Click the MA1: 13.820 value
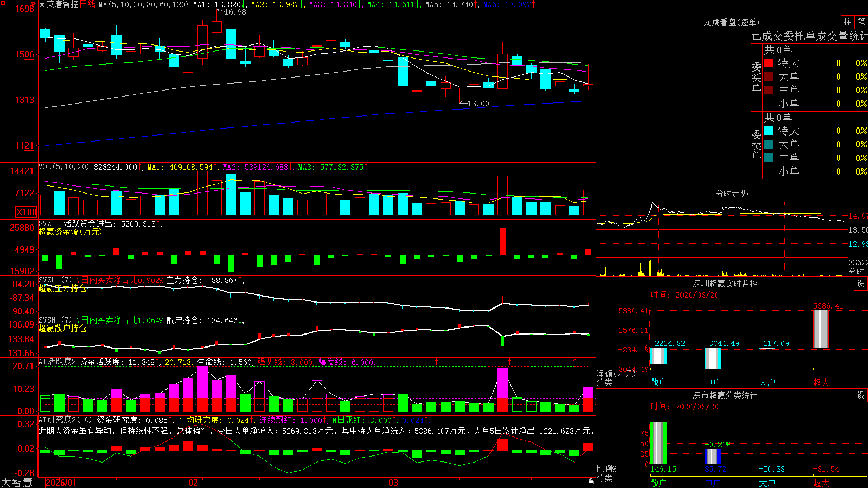 point(219,4)
